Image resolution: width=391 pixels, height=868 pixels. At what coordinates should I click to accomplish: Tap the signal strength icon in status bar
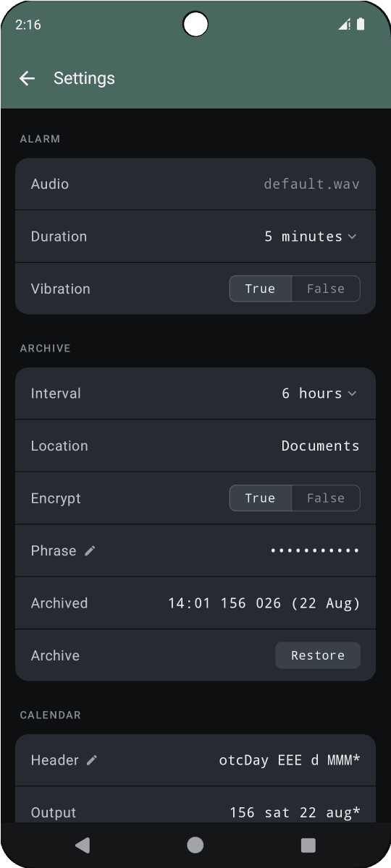click(x=344, y=25)
